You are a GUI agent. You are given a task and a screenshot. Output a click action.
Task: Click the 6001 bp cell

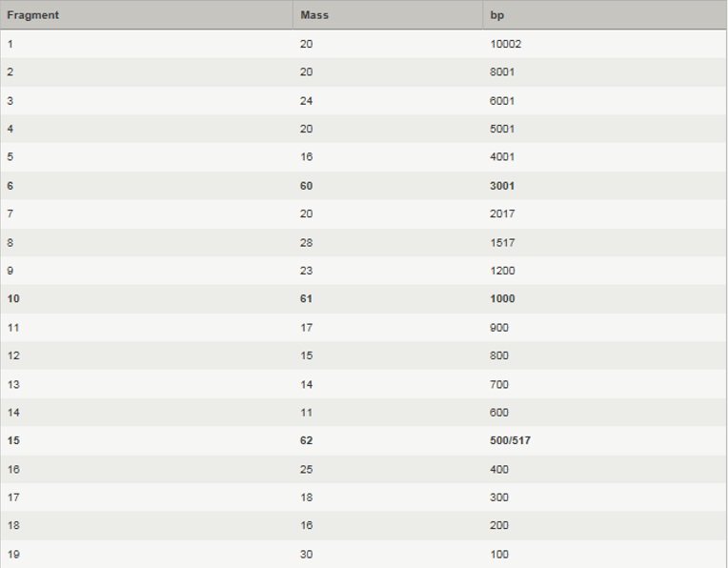pos(502,101)
